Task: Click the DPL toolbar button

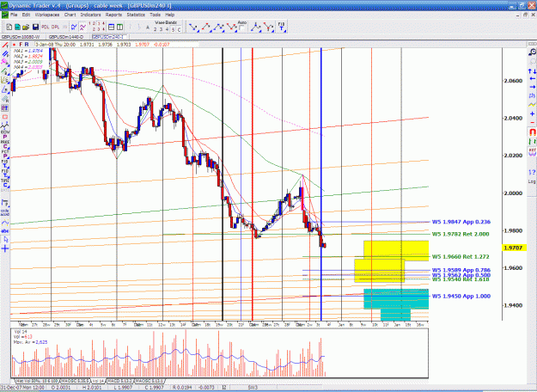Action: (x=56, y=27)
